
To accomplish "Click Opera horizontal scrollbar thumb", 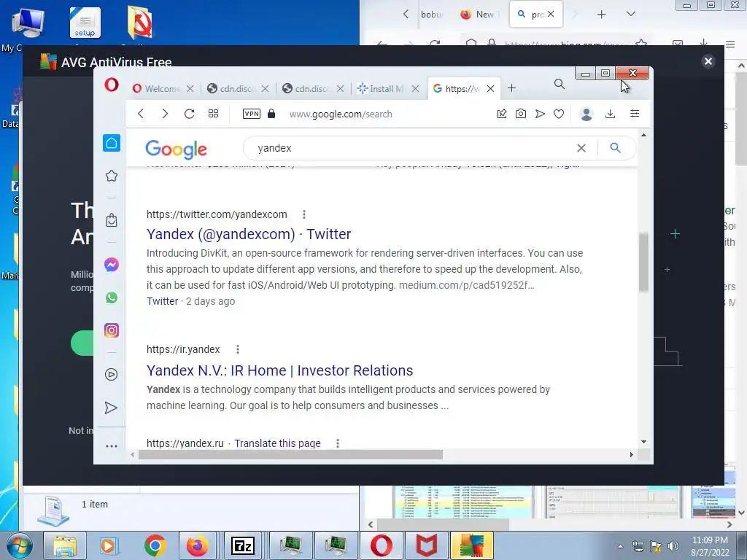I will (290, 455).
